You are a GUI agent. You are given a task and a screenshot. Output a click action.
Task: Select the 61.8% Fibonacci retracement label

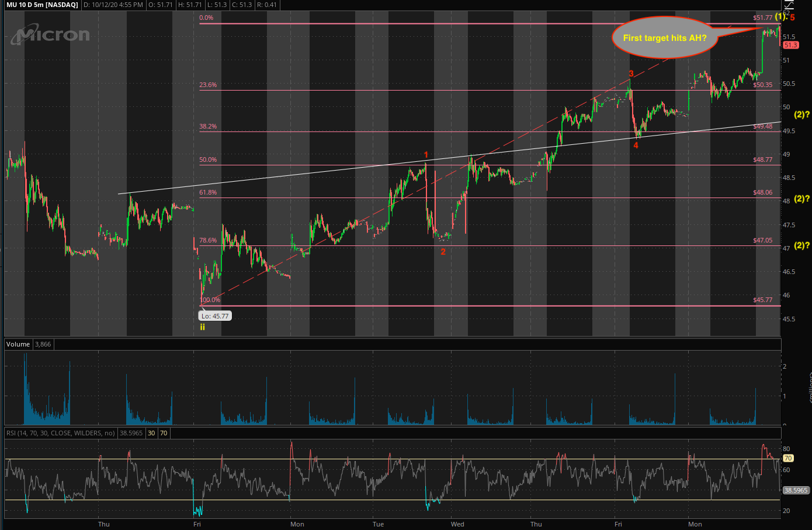pyautogui.click(x=208, y=192)
